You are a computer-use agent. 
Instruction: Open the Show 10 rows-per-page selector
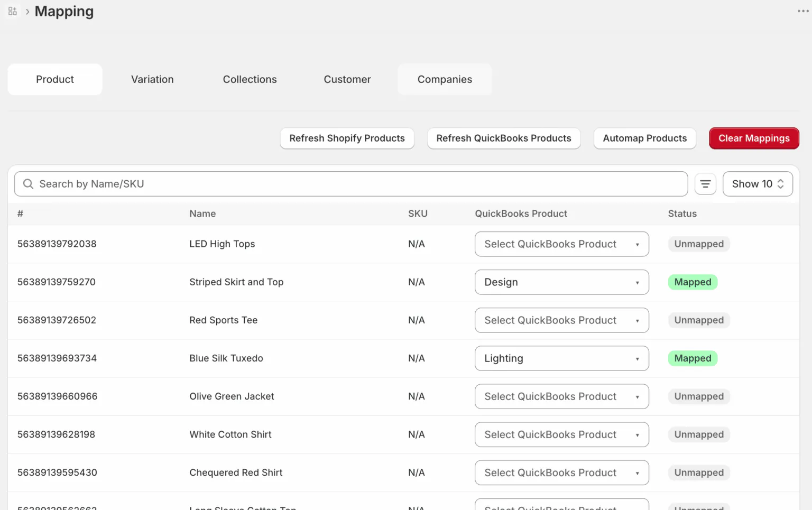(758, 184)
